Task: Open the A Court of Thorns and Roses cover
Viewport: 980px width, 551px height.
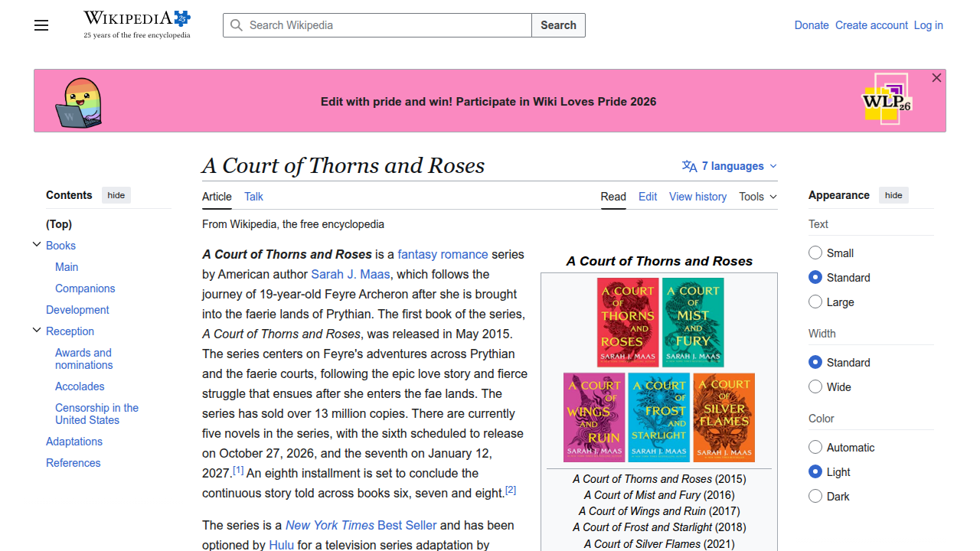Action: tap(628, 322)
